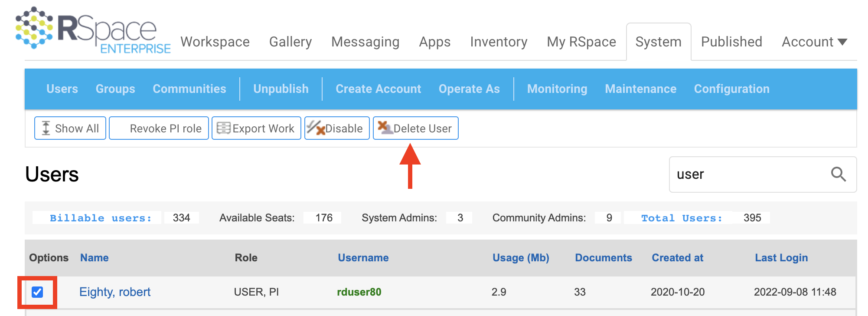
Task: Navigate to the Inventory tab
Action: (499, 42)
